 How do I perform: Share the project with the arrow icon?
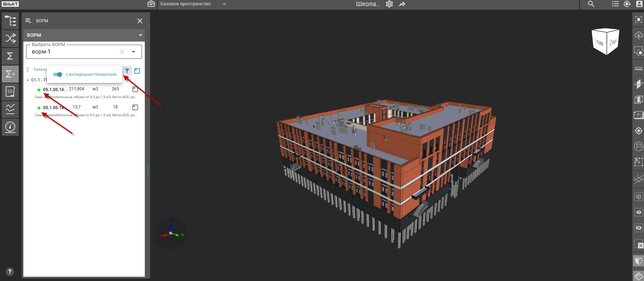402,4
